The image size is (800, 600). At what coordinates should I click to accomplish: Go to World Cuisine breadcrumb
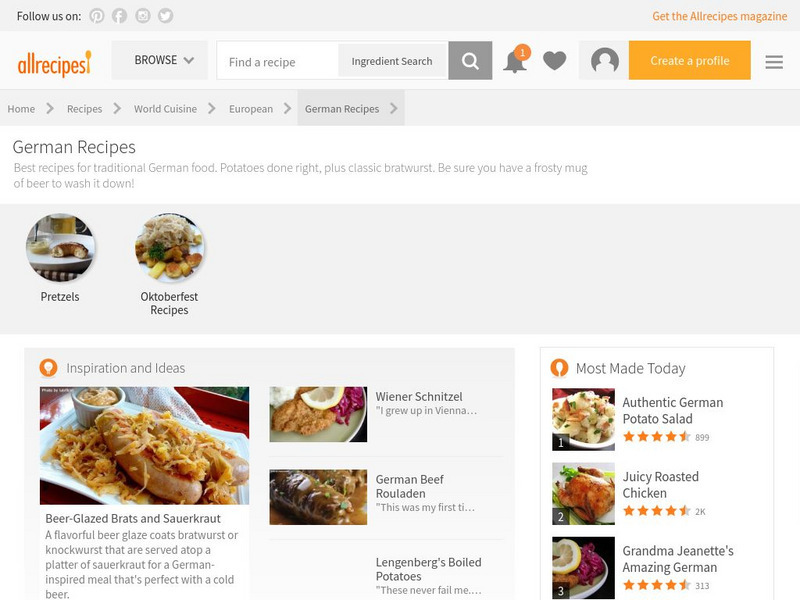[165, 109]
